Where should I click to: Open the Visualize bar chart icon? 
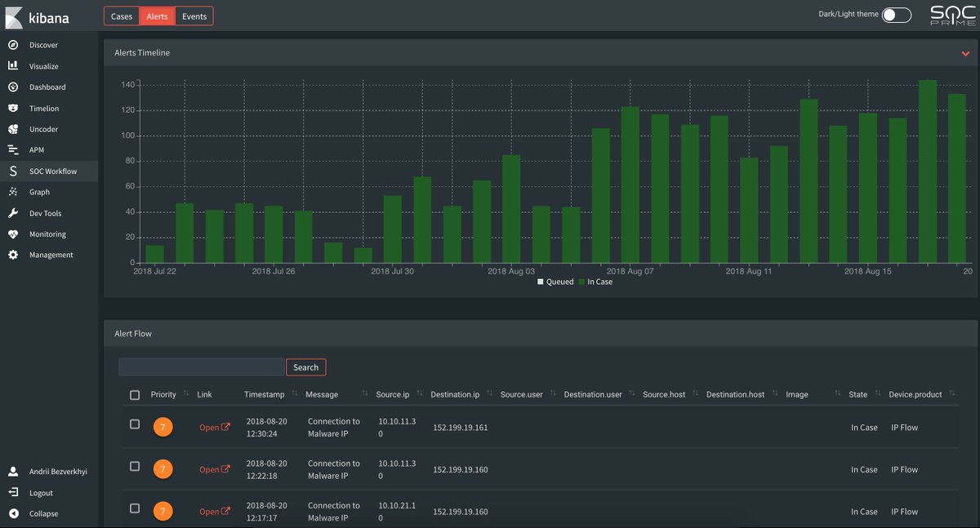click(13, 66)
